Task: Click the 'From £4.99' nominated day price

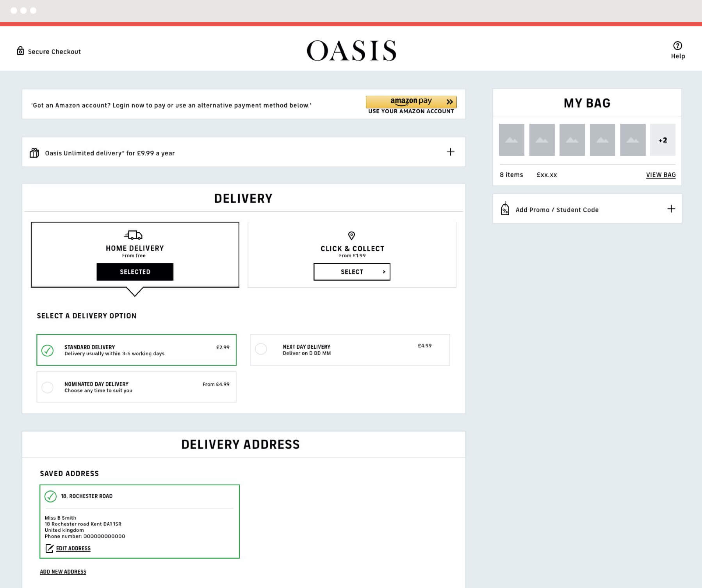Action: pyautogui.click(x=216, y=384)
